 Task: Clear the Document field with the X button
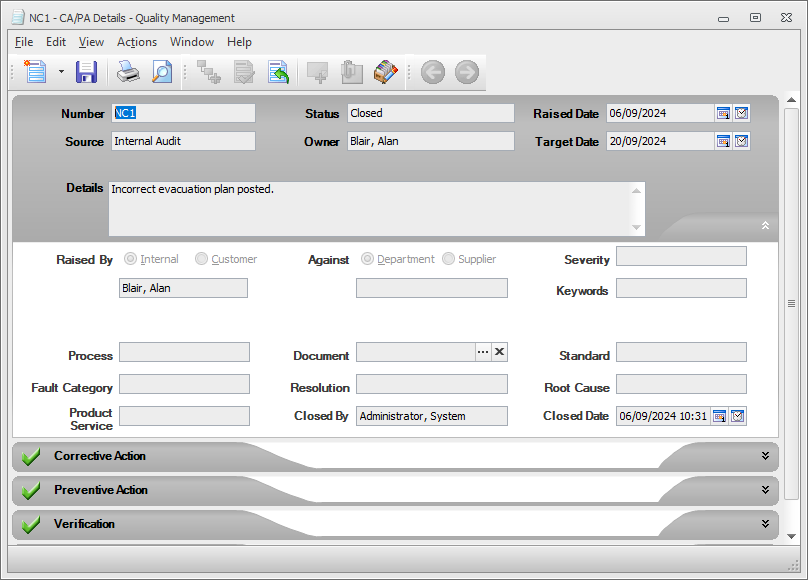click(499, 352)
